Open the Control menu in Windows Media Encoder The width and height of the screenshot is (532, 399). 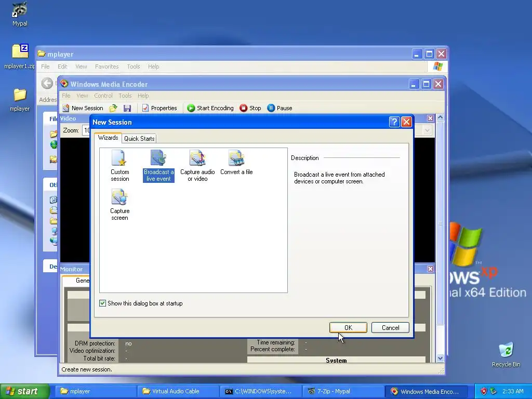pyautogui.click(x=103, y=96)
